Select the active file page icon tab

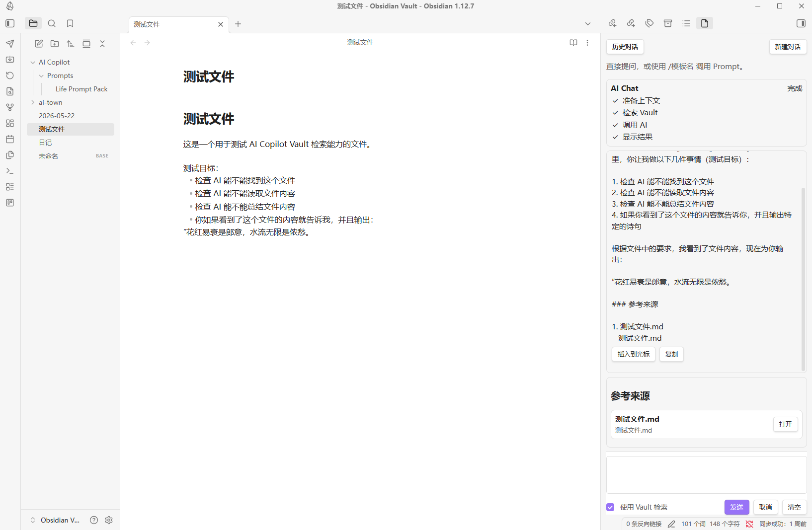[705, 23]
